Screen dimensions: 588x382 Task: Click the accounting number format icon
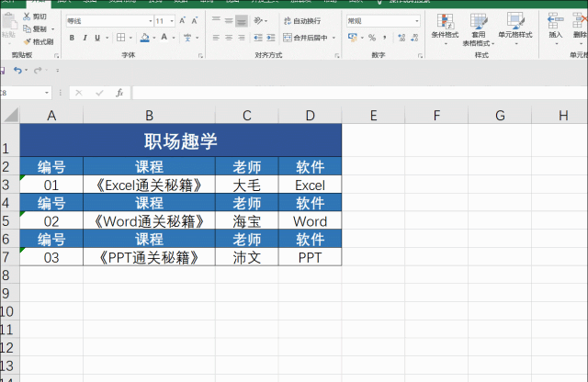coord(353,37)
